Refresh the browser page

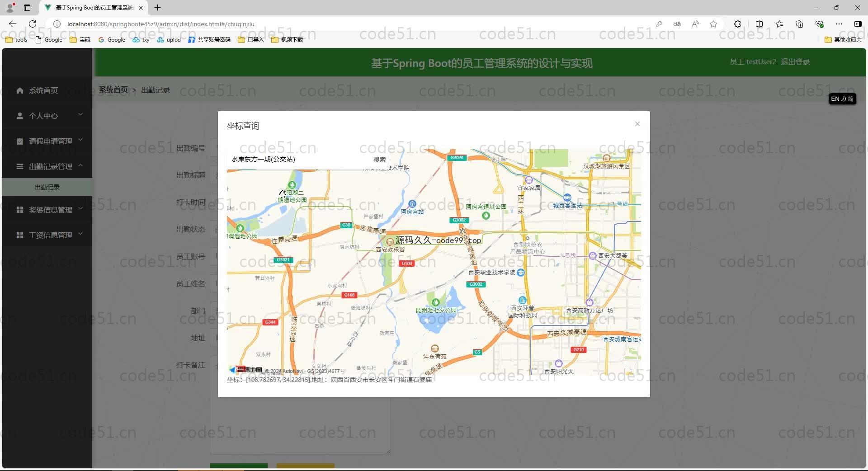coord(33,24)
